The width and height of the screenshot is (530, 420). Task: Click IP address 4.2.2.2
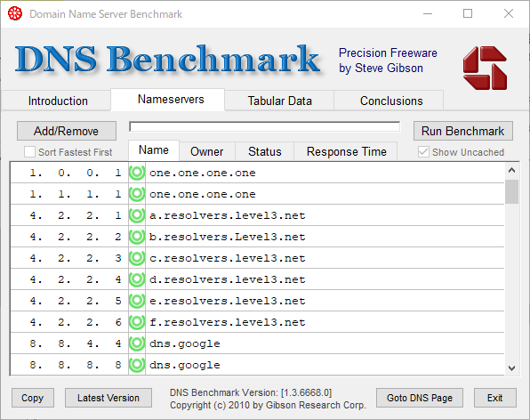(x=76, y=237)
